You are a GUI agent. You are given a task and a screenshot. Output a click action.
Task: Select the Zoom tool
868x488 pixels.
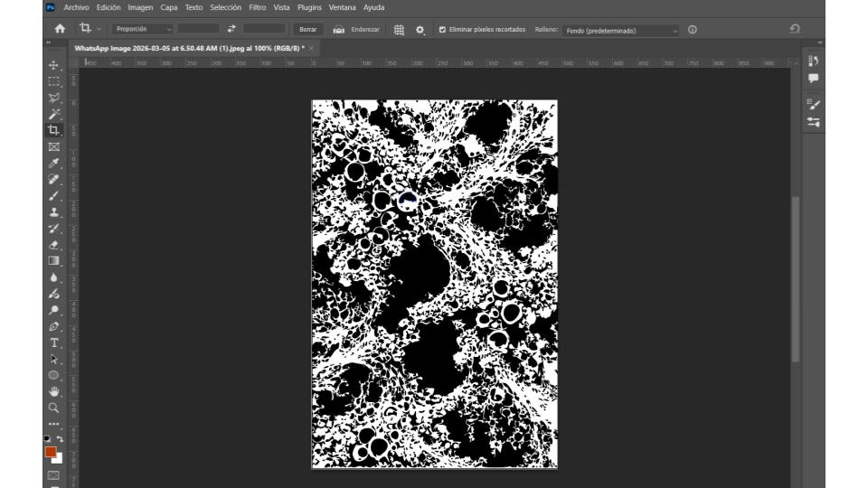(x=53, y=408)
